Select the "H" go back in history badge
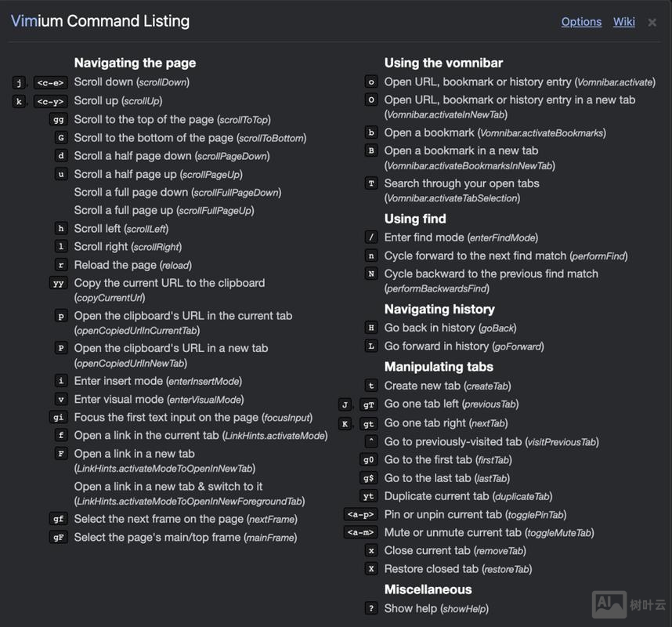This screenshot has width=672, height=627. [371, 328]
